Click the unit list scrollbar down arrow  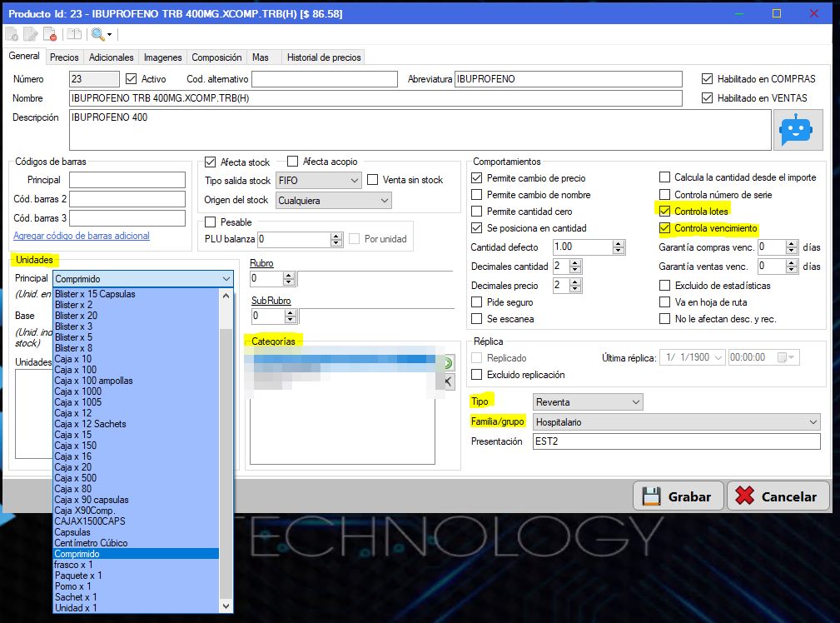click(x=226, y=606)
